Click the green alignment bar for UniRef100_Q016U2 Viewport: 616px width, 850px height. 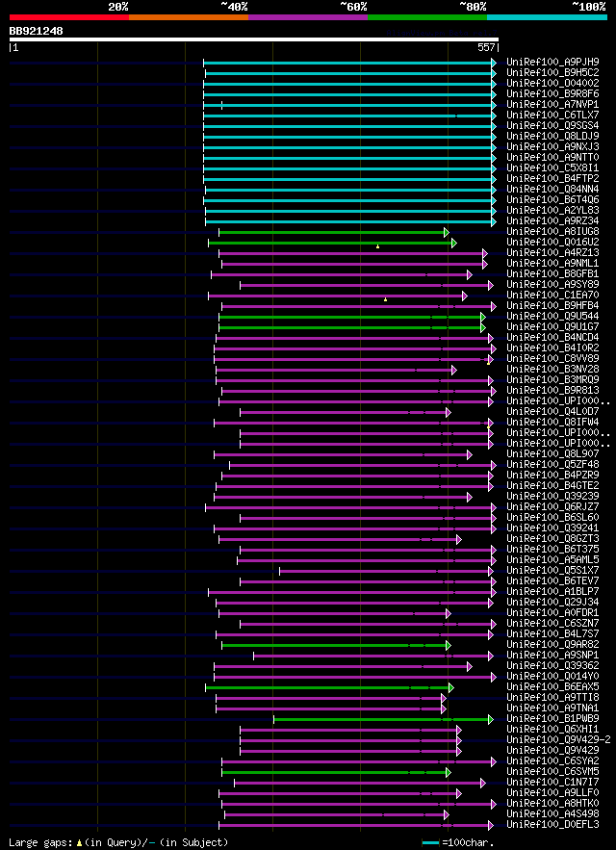[332, 243]
